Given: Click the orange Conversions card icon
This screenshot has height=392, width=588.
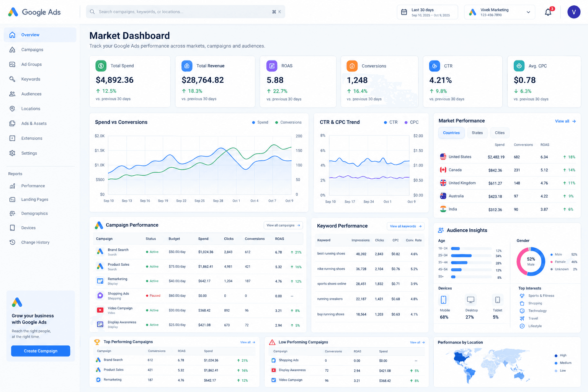Looking at the screenshot, I should click(352, 66).
